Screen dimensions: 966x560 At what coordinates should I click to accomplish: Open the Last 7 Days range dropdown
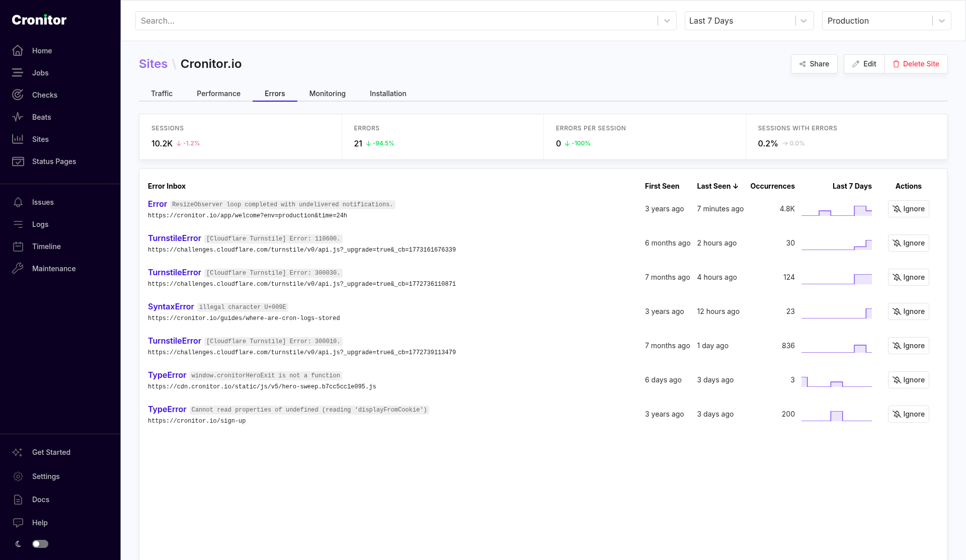point(749,21)
